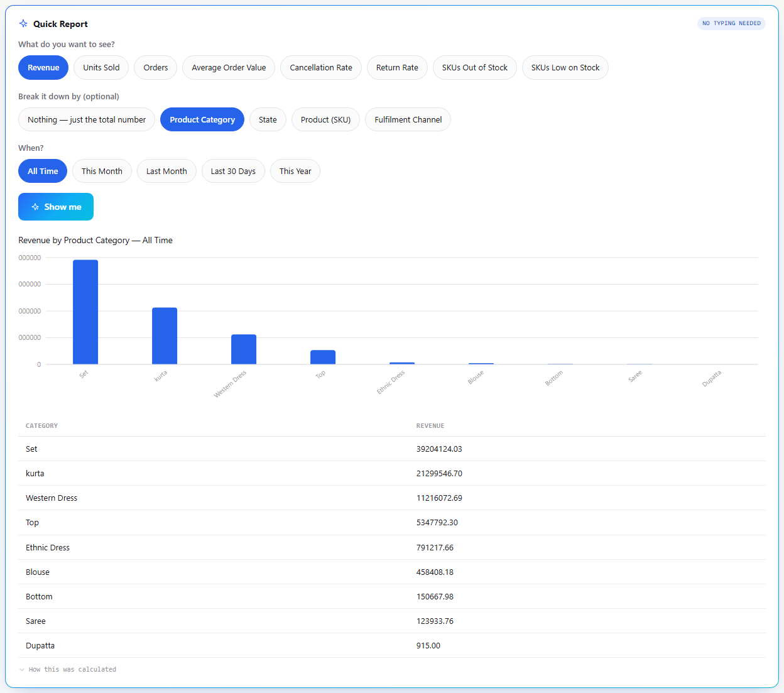
Task: Click revenue value 123933.76
Action: click(435, 621)
